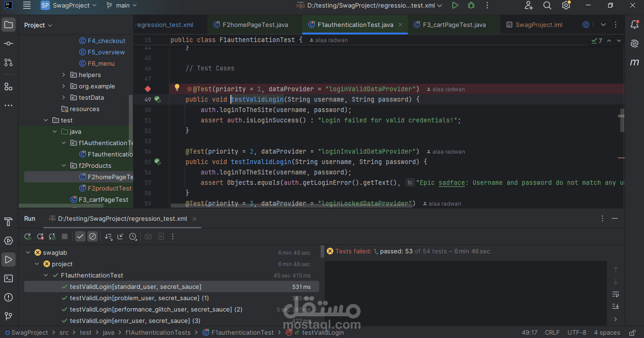Click the run gutter icon for testValidLogin
Viewport: 644px width, 338px height.
(158, 100)
